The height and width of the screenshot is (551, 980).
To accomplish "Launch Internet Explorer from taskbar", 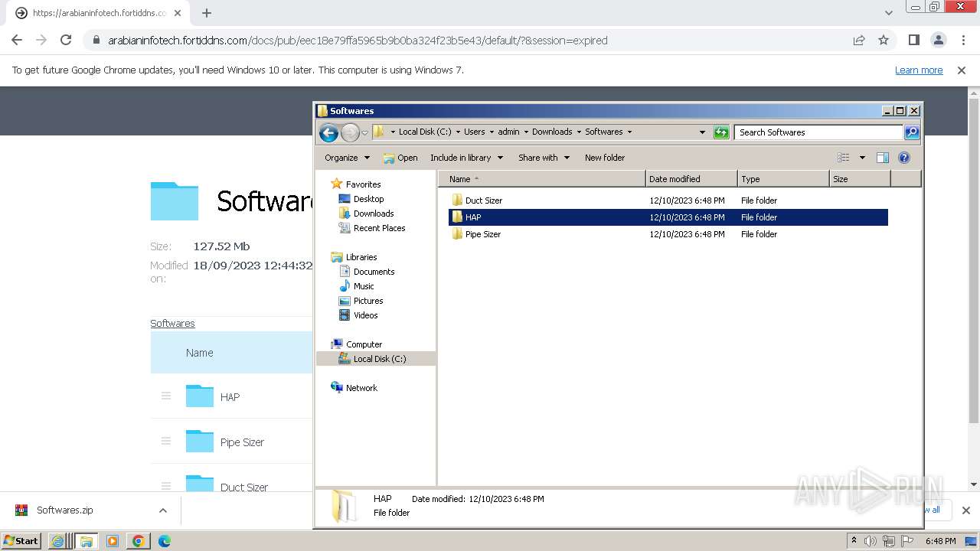I will click(x=57, y=541).
